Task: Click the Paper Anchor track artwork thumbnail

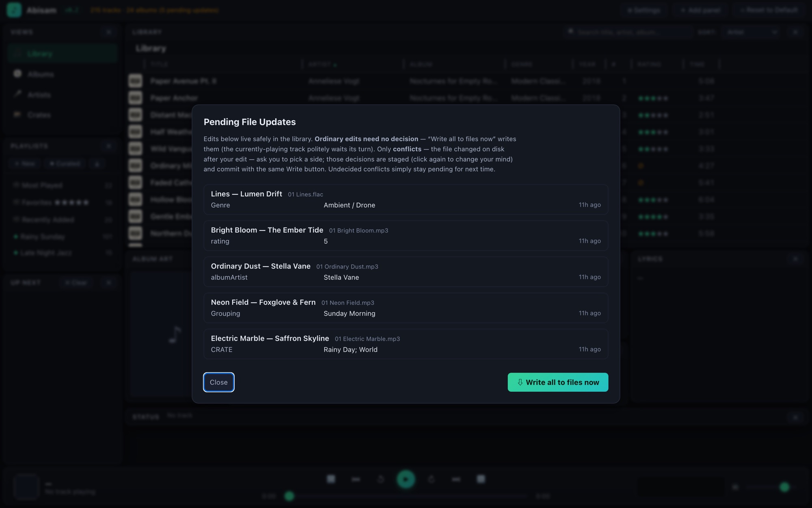Action: click(x=135, y=98)
